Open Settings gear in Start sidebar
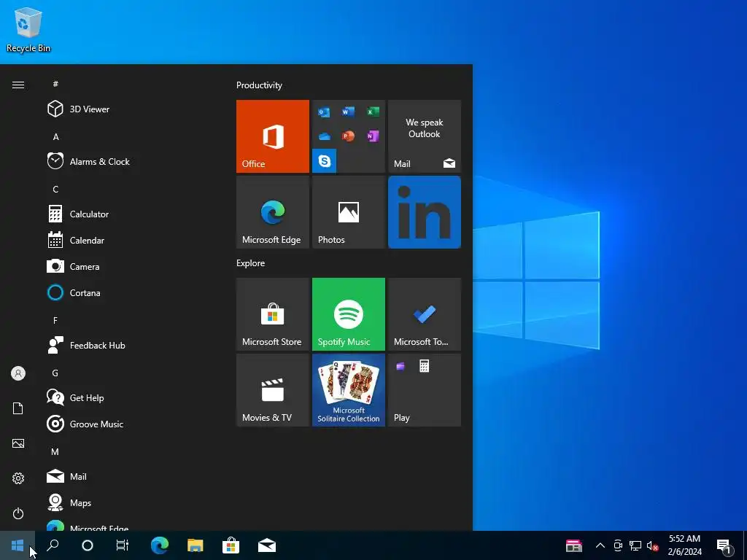 click(x=18, y=478)
